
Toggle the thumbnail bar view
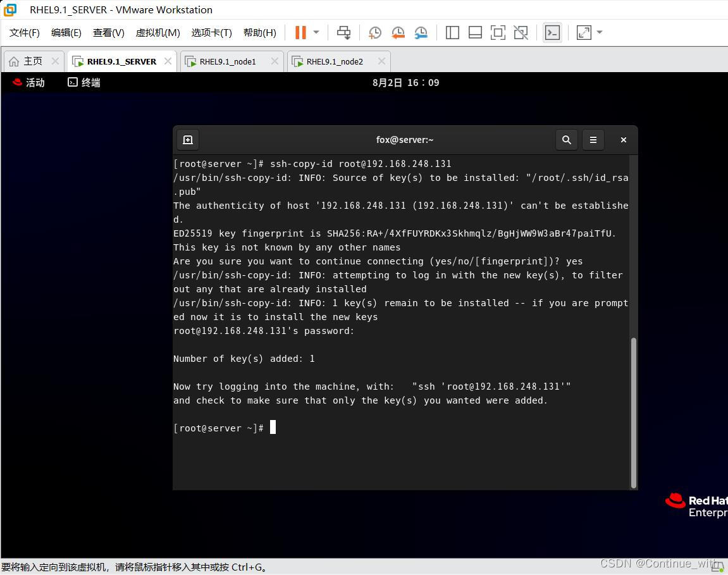pos(475,32)
